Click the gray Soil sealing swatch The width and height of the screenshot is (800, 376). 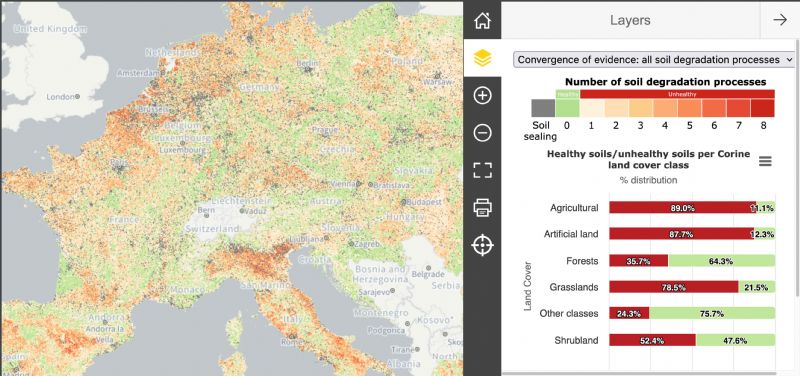pos(543,108)
